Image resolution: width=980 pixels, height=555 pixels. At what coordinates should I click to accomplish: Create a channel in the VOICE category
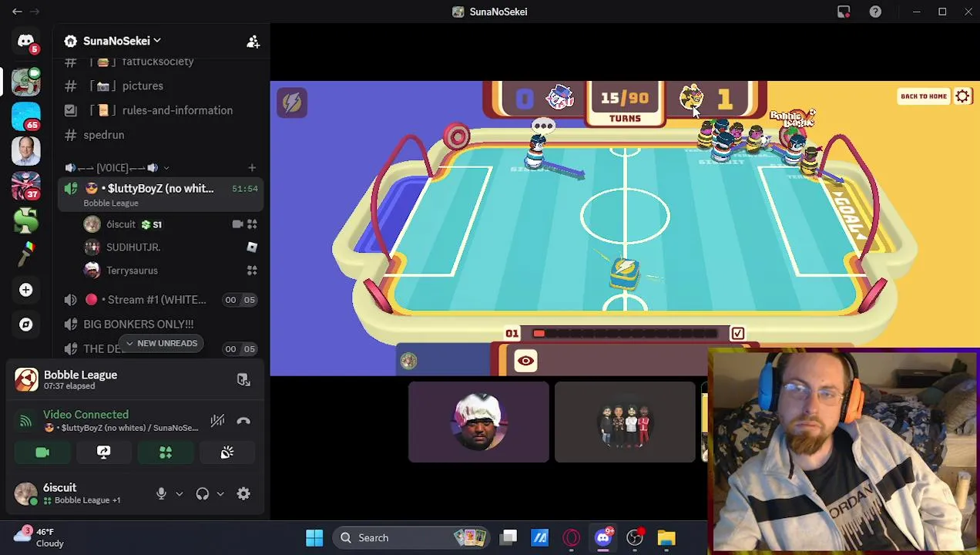coord(252,167)
